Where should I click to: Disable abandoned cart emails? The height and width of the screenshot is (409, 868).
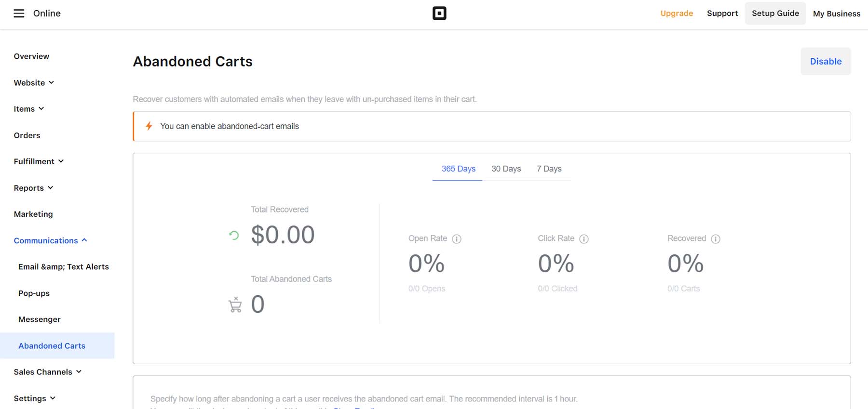coord(826,61)
